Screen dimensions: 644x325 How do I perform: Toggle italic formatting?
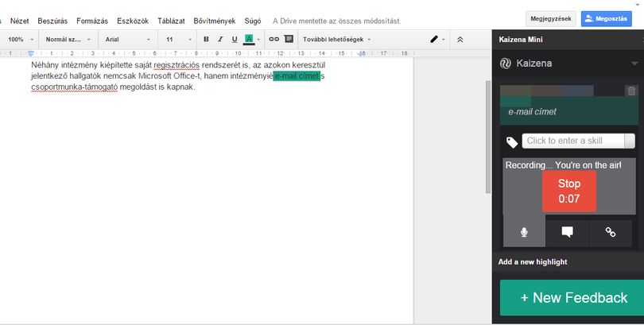tap(220, 40)
